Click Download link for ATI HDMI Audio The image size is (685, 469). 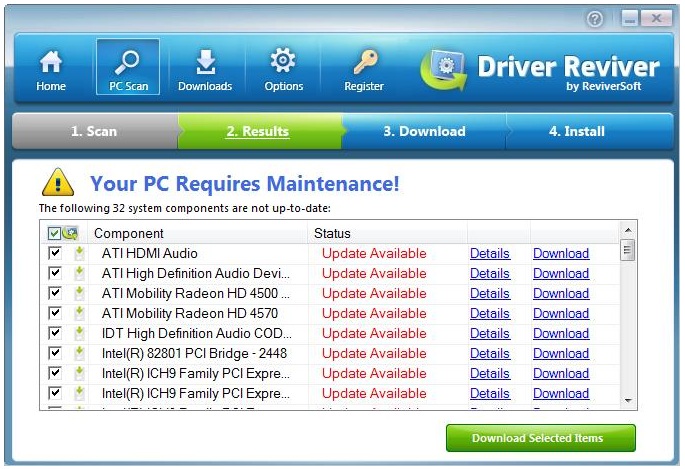[x=561, y=254]
